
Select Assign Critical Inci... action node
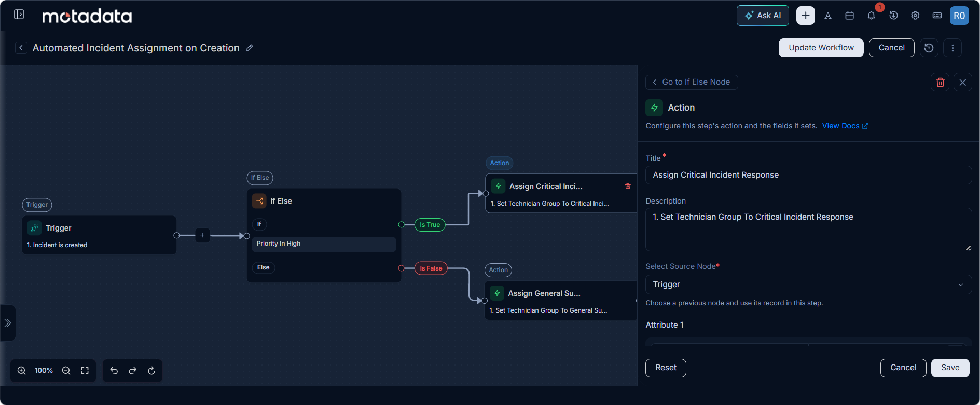[561, 193]
